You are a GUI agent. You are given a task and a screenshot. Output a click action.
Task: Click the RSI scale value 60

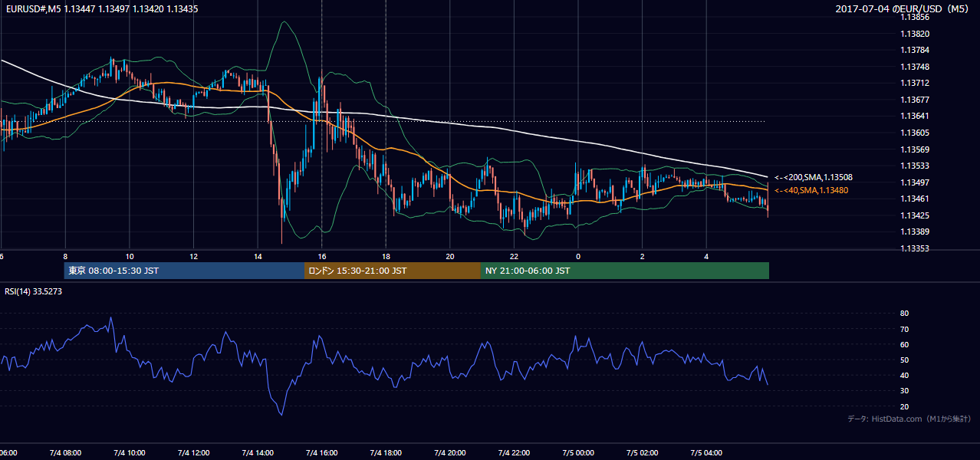click(x=904, y=344)
